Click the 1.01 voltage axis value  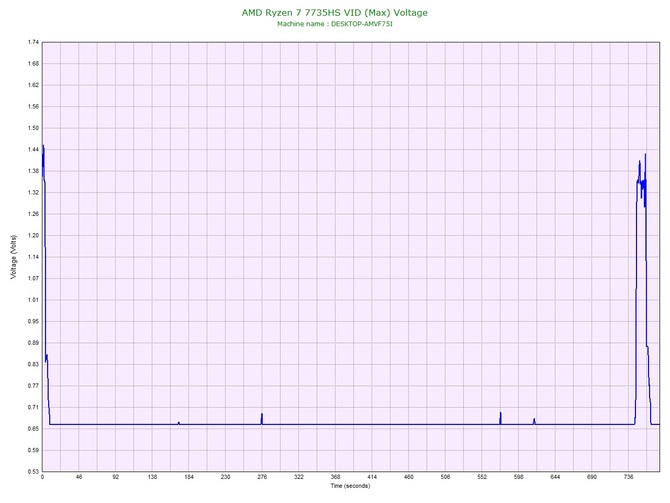(33, 300)
